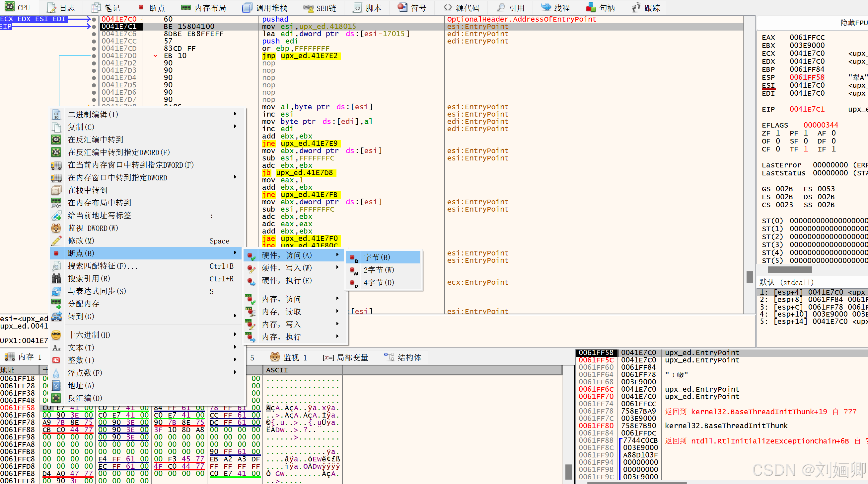
Task: Toggle the ZF flag value
Action: [x=778, y=133]
